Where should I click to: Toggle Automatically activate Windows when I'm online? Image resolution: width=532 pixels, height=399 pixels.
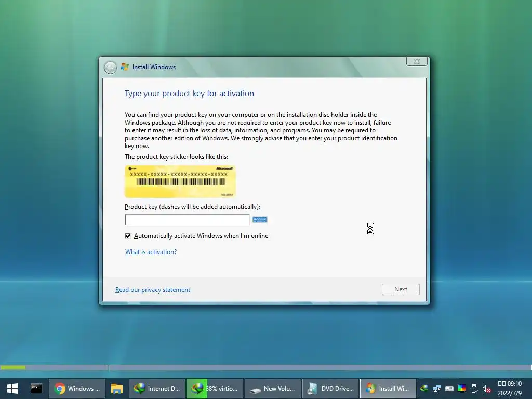(x=128, y=236)
